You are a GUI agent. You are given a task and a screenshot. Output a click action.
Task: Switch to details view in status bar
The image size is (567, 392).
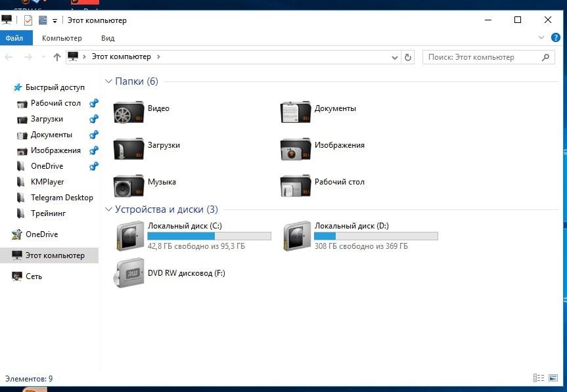(539, 378)
